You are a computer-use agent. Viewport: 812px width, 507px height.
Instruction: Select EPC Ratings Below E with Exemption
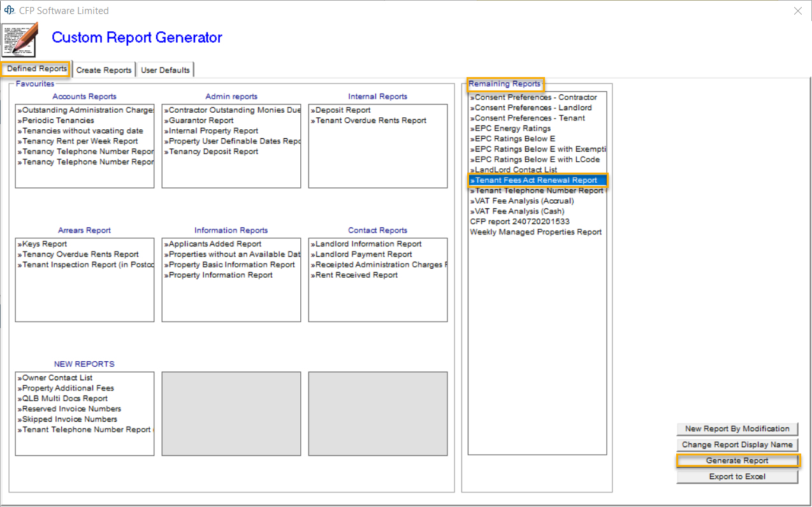(538, 149)
